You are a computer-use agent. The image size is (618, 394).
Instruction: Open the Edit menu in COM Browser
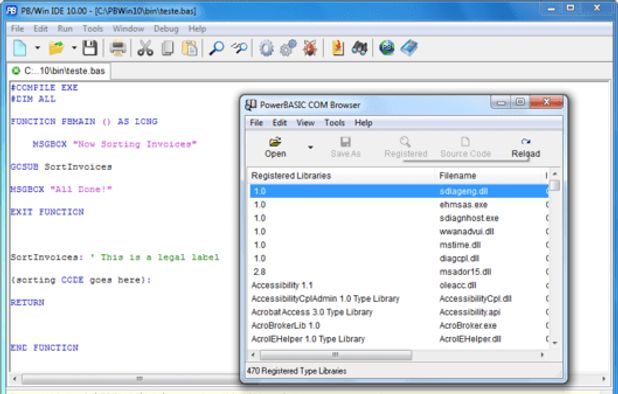click(x=279, y=123)
